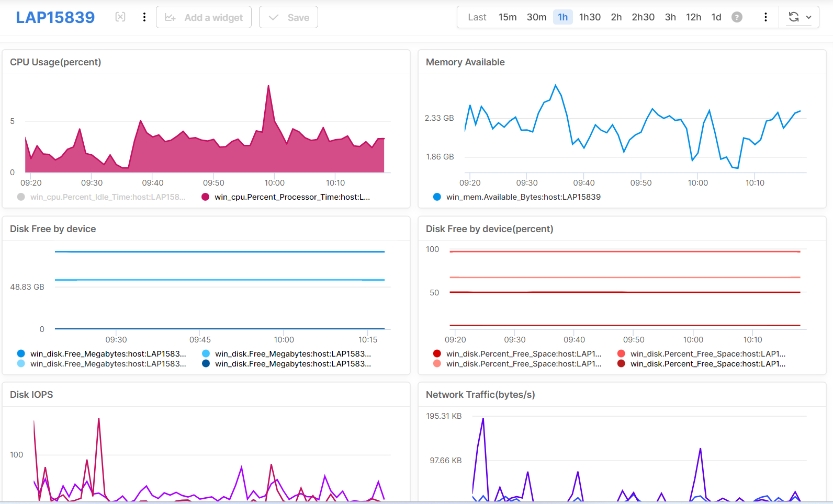The height and width of the screenshot is (504, 833).
Task: Click the dark blue Free_Megabytes legend dot
Action: point(206,364)
